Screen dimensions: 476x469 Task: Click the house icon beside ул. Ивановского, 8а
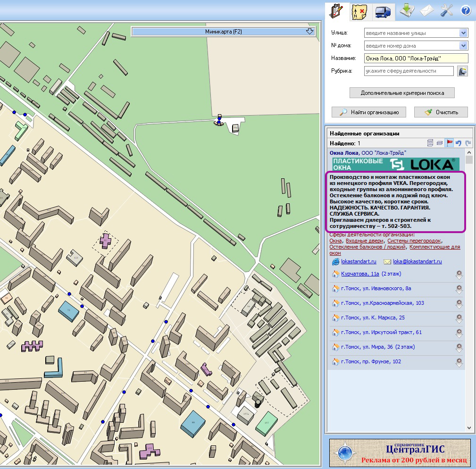click(335, 288)
